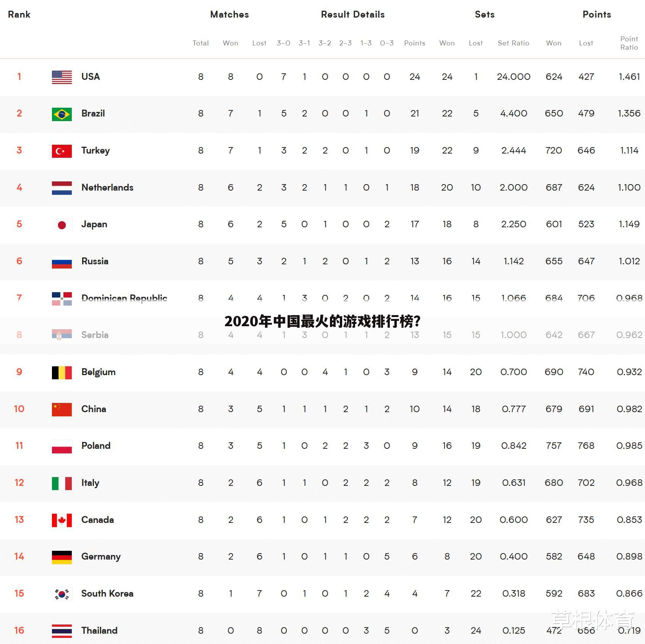Screen dimensions: 645x644
Task: Click the Thailand team name
Action: (99, 630)
